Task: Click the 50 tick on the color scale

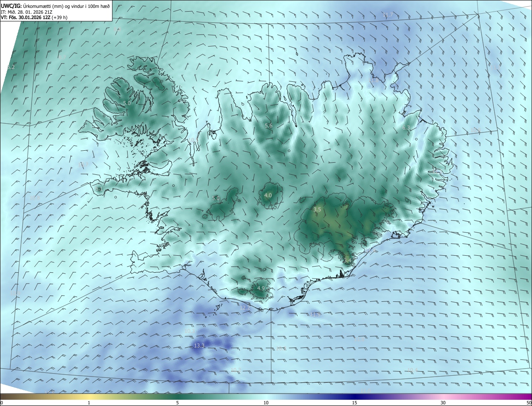Action: [529, 403]
